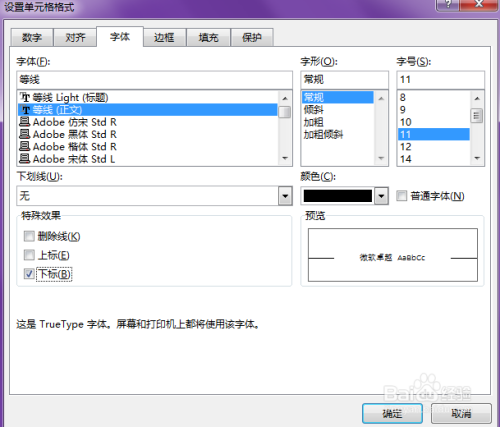The width and height of the screenshot is (500, 427).
Task: Click TrueType icon beside 等线 (正文)
Action: pyautogui.click(x=25, y=110)
